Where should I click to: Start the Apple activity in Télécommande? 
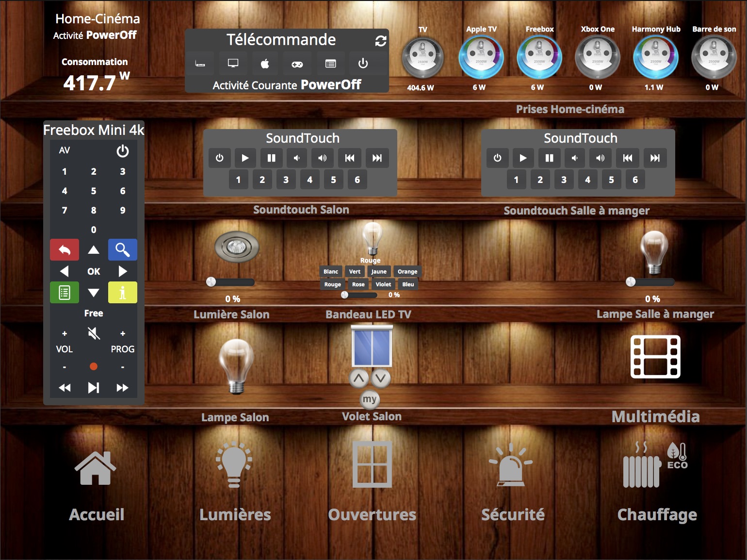[265, 64]
